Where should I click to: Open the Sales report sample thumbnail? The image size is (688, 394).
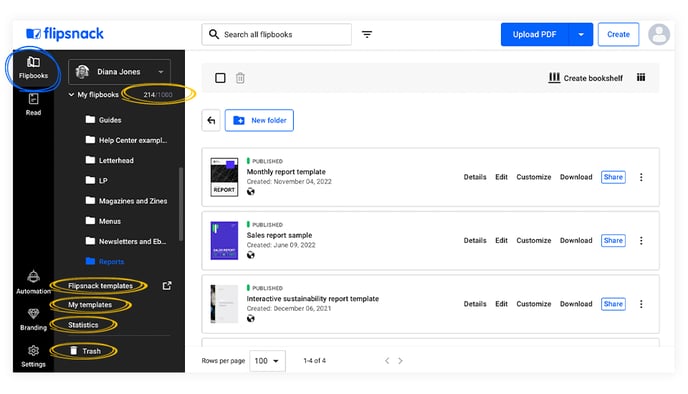coord(224,240)
